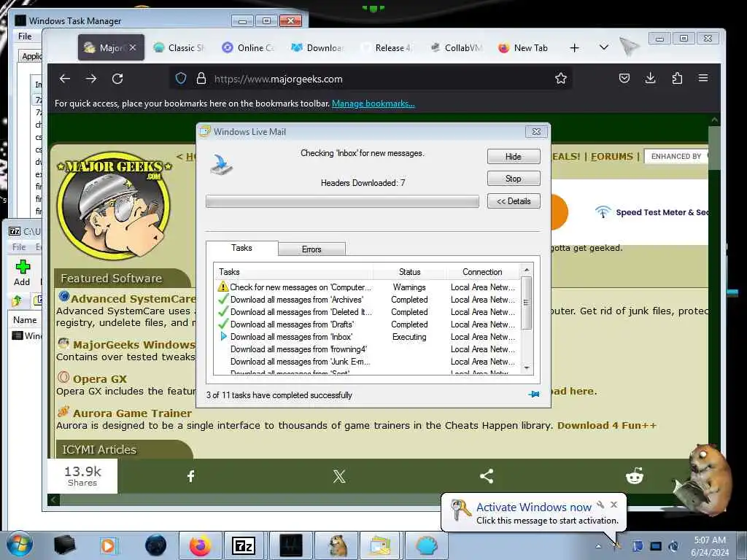
Task: Select 'Download all messages from Inbox' row
Action: pyautogui.click(x=366, y=337)
